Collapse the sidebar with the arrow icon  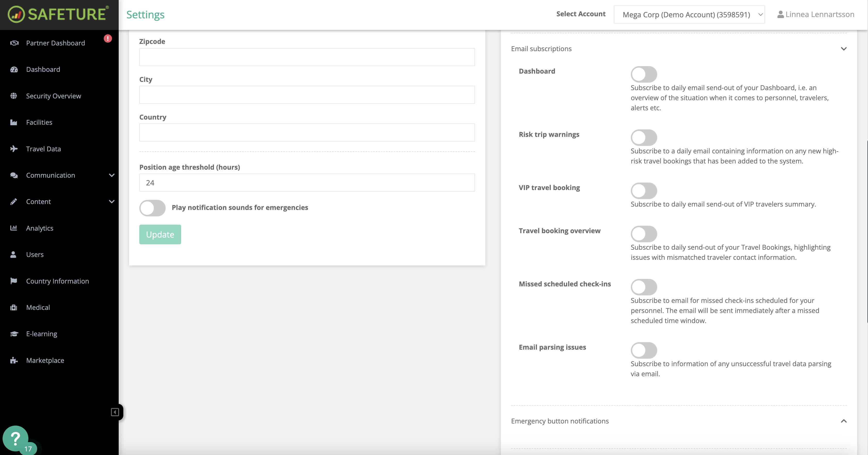[115, 412]
